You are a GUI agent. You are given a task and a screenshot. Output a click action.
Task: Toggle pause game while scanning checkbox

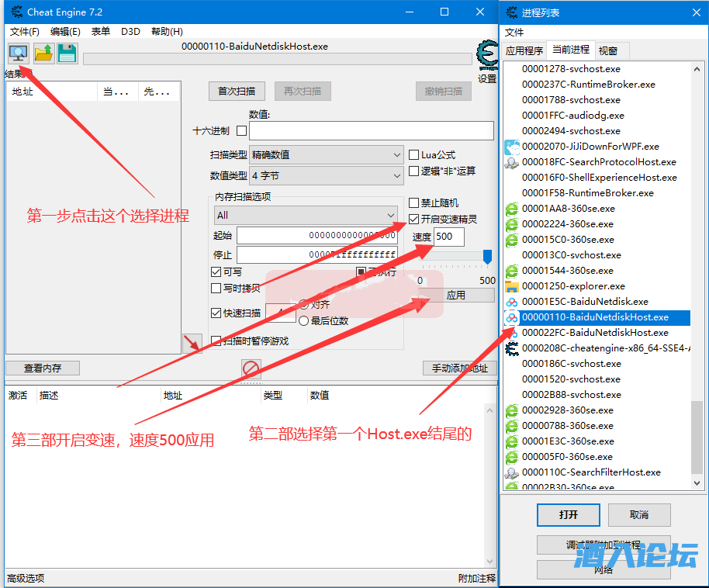point(216,341)
